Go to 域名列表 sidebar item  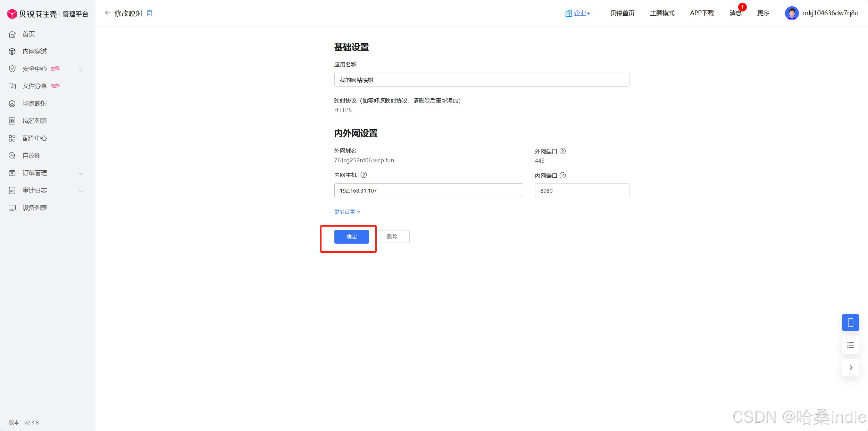coord(35,121)
